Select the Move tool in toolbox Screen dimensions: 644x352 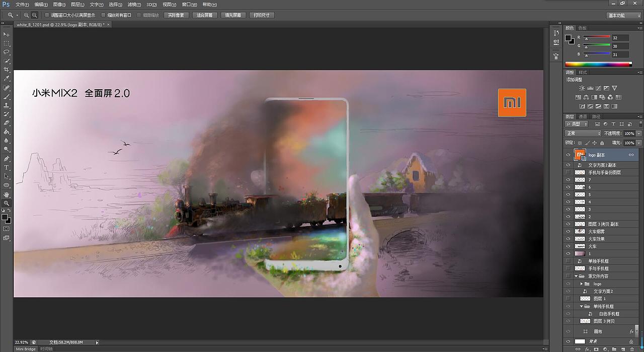pyautogui.click(x=7, y=34)
